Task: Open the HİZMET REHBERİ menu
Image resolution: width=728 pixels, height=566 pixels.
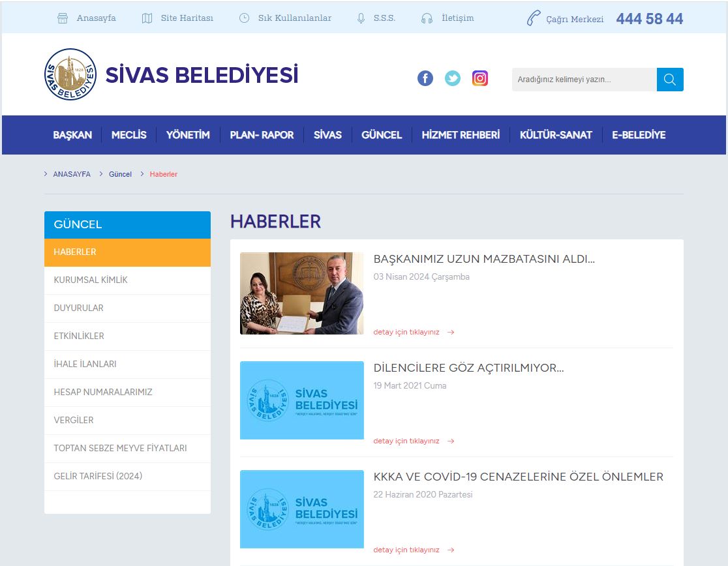Action: pyautogui.click(x=461, y=135)
